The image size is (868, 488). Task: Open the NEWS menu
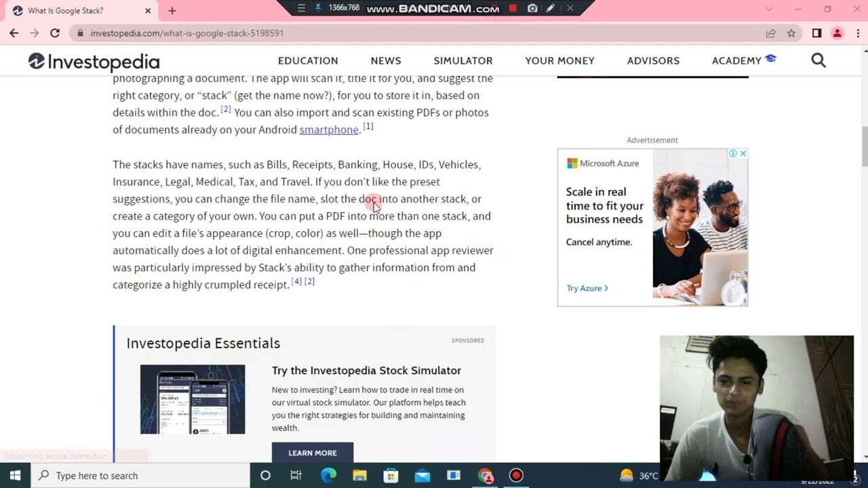point(386,60)
